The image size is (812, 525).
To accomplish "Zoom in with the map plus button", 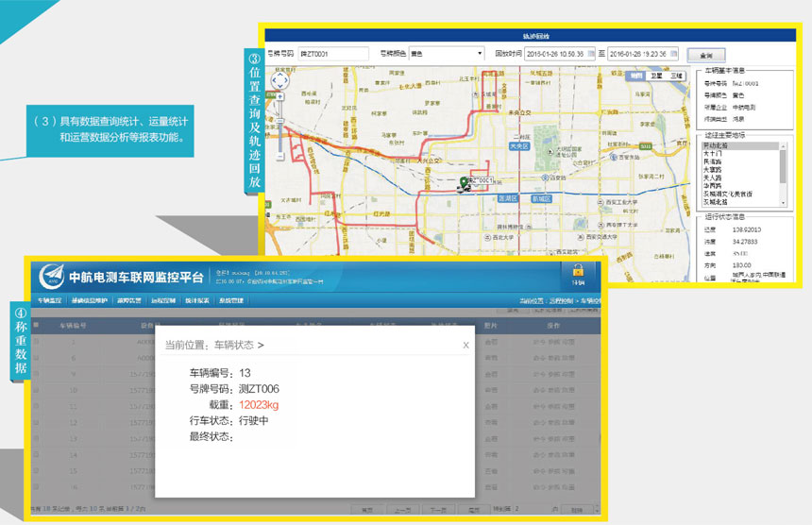I will point(279,96).
